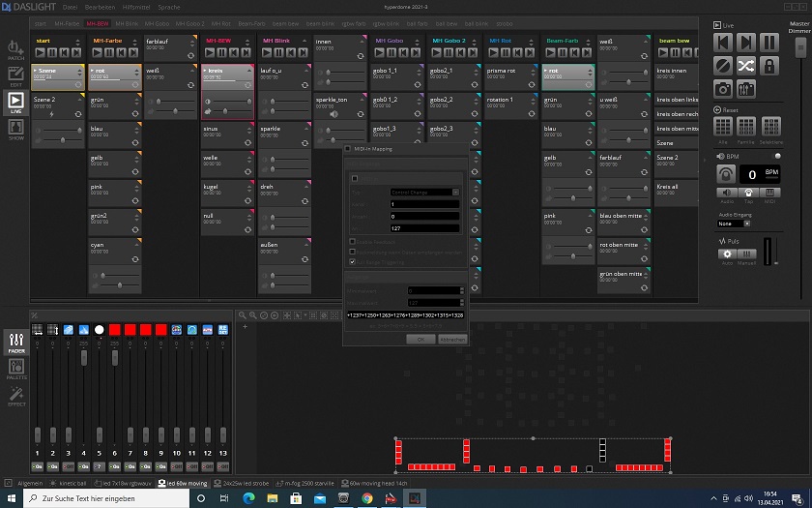Activate the kreis scene in MH-BEW

click(x=228, y=77)
